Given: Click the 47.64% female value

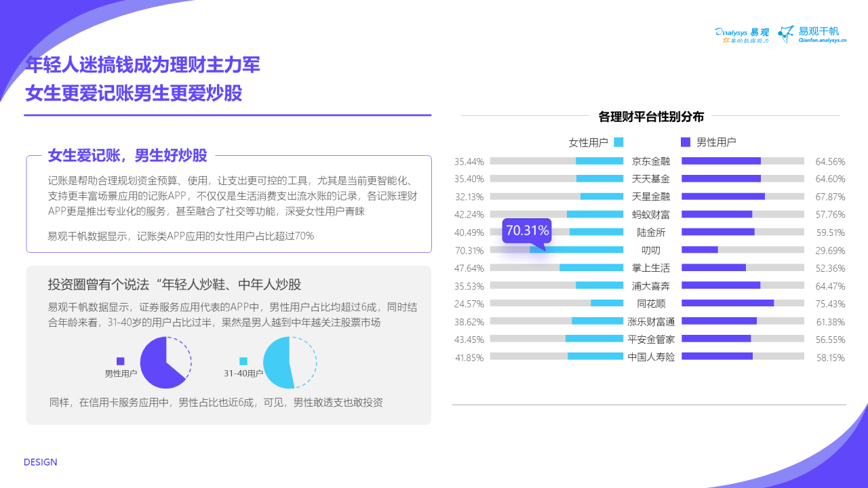Looking at the screenshot, I should tap(469, 268).
